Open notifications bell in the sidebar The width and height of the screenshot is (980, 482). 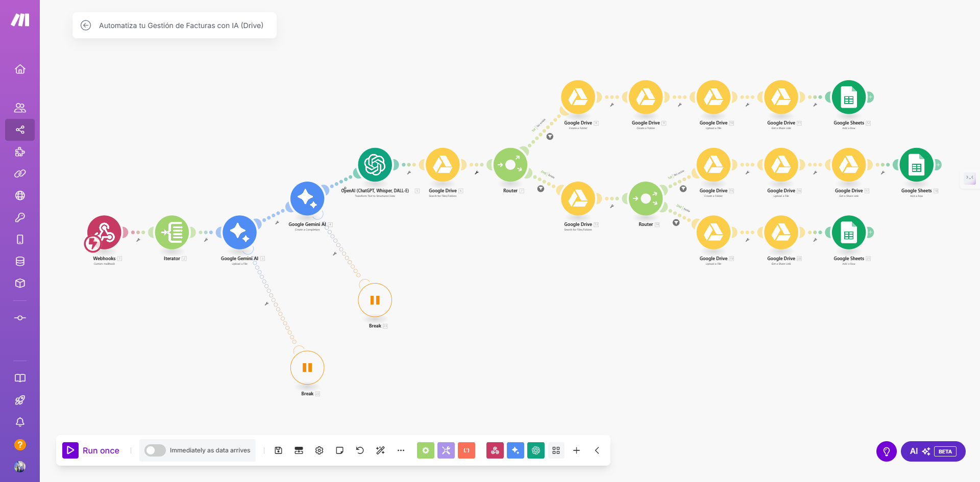point(20,422)
